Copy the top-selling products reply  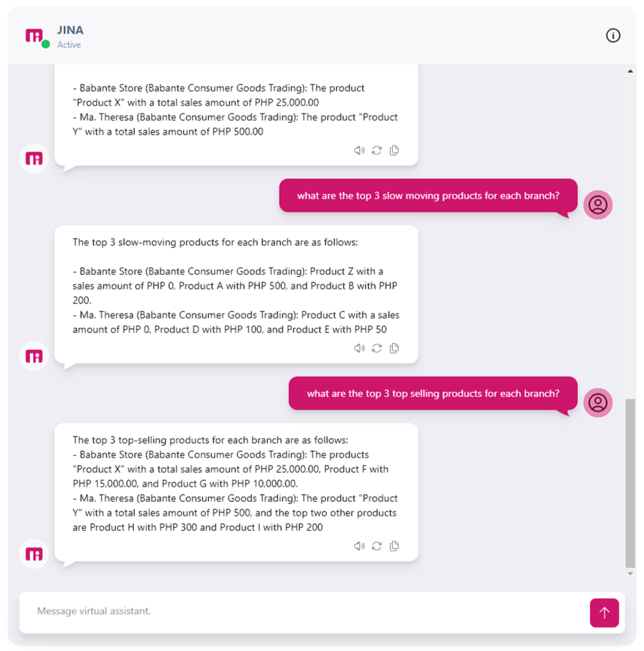tap(394, 546)
